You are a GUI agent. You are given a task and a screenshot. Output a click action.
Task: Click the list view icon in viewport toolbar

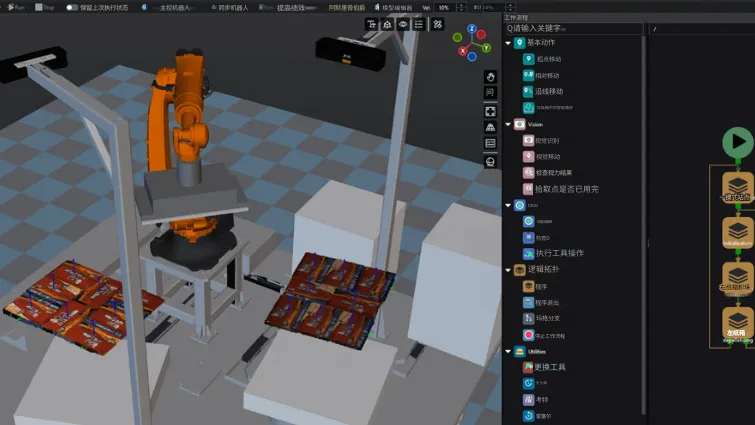click(x=419, y=25)
